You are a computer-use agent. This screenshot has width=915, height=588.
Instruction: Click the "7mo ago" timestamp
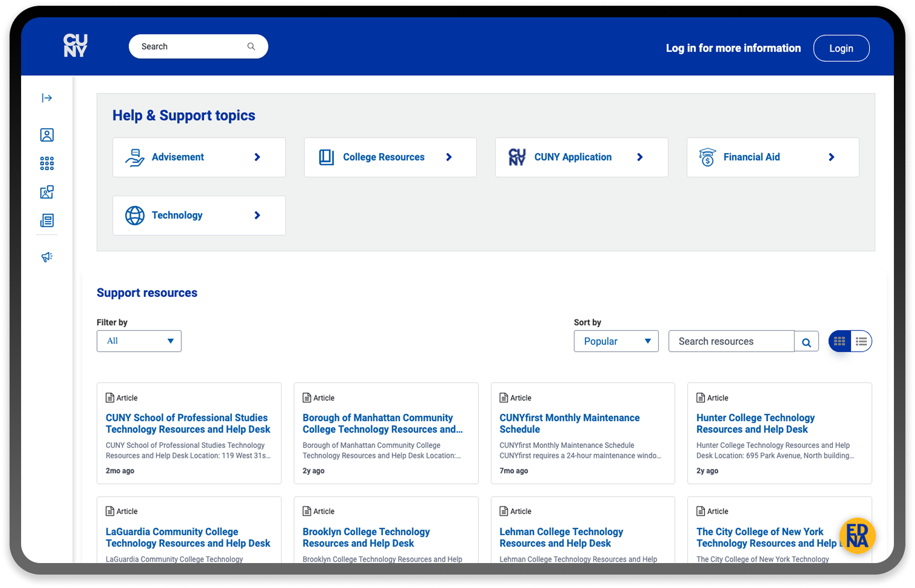point(514,471)
